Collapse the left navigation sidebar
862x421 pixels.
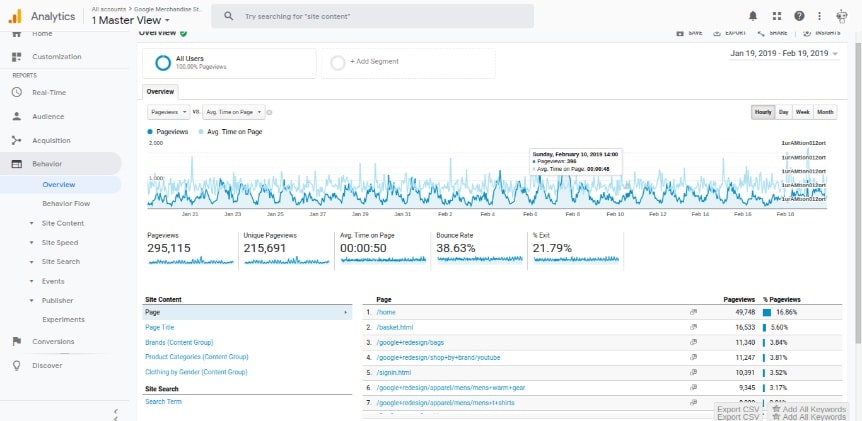pos(115,411)
